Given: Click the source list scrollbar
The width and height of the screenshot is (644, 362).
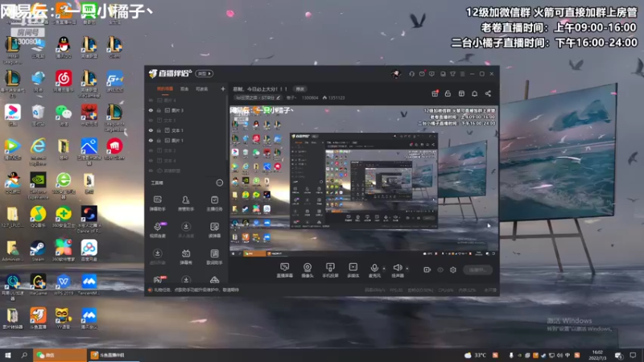Looking at the screenshot, I should (226, 127).
